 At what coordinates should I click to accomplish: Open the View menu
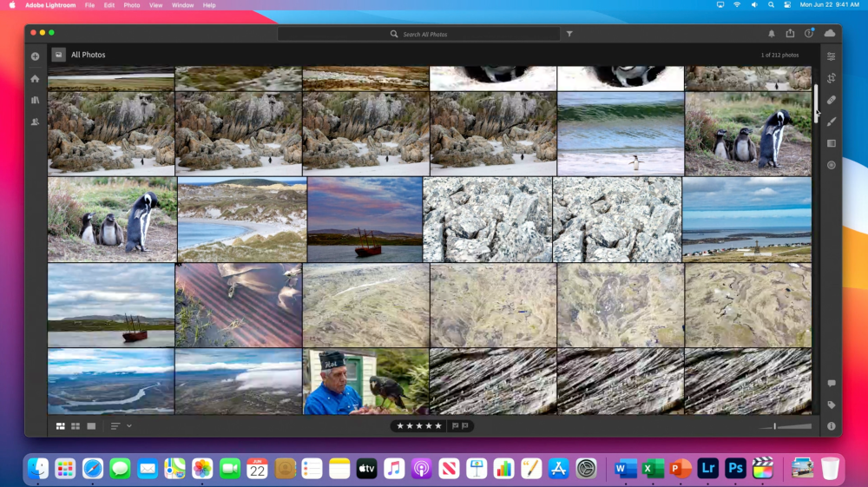[x=156, y=5]
